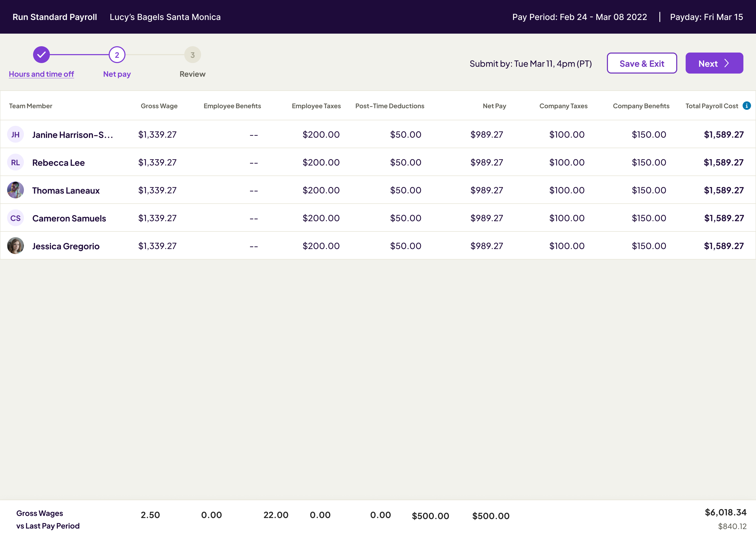Click Cameron Samuels' CS avatar circle

click(x=15, y=218)
